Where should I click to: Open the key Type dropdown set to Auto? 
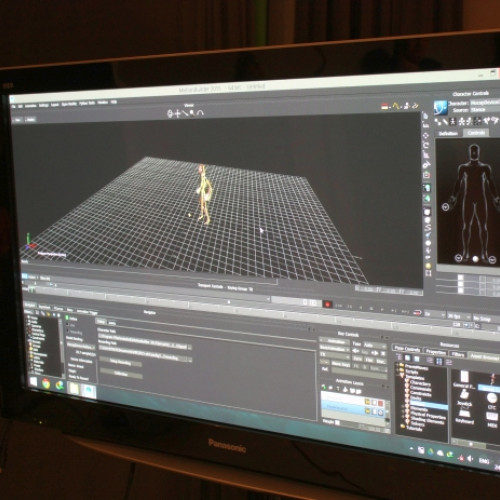(x=374, y=345)
